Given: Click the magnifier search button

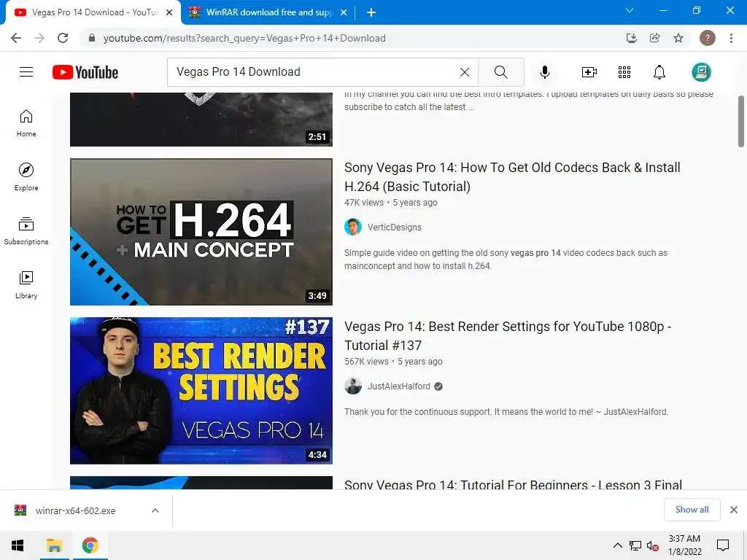Looking at the screenshot, I should click(x=500, y=72).
